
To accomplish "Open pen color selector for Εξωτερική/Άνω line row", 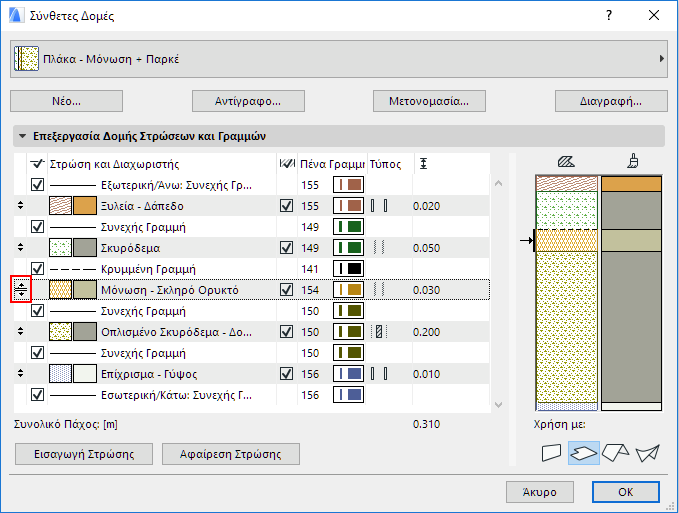I will click(348, 185).
